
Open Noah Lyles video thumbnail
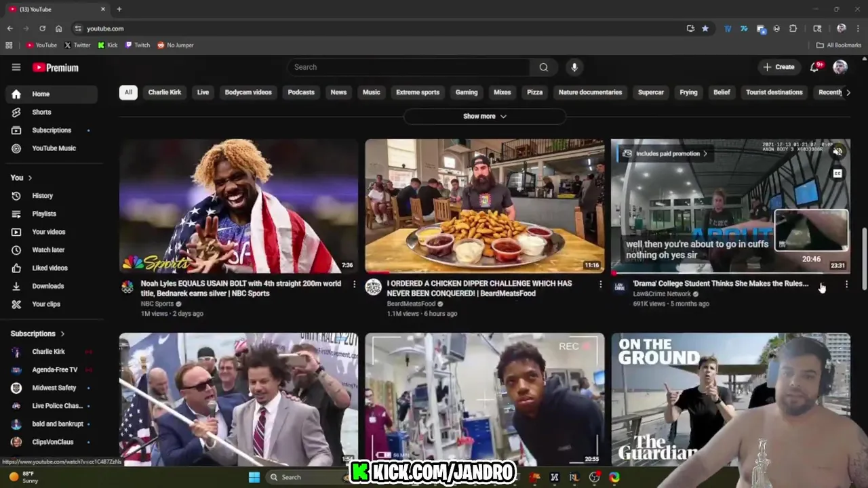239,206
